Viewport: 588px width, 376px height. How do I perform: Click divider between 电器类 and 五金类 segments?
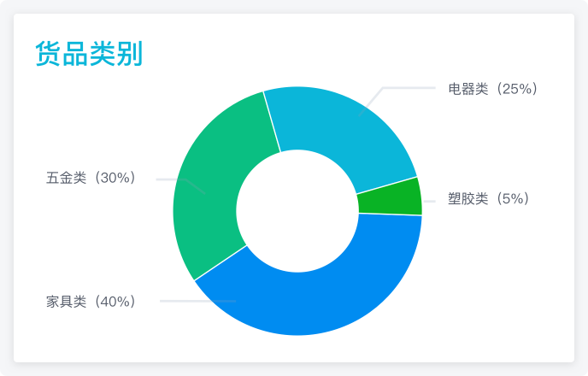click(273, 122)
